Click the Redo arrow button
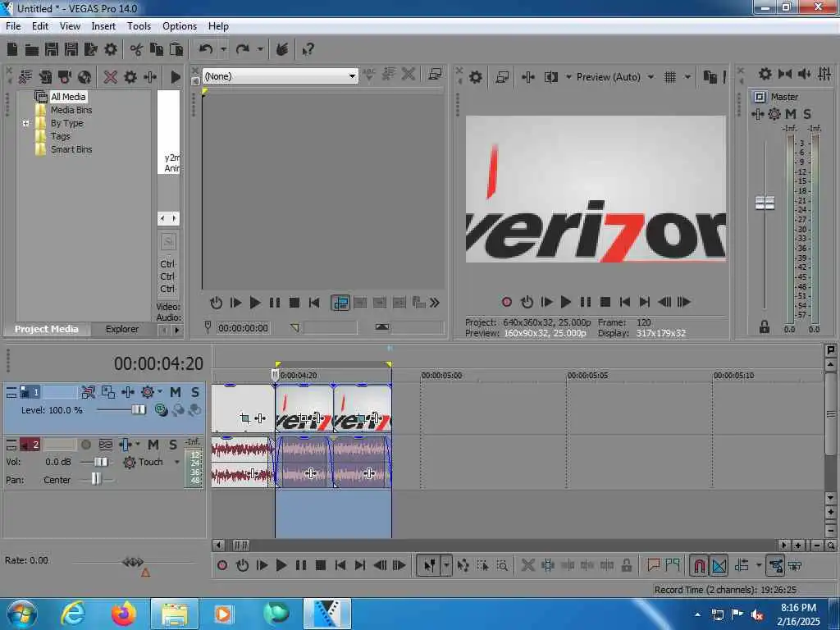The width and height of the screenshot is (840, 630). pyautogui.click(x=243, y=50)
